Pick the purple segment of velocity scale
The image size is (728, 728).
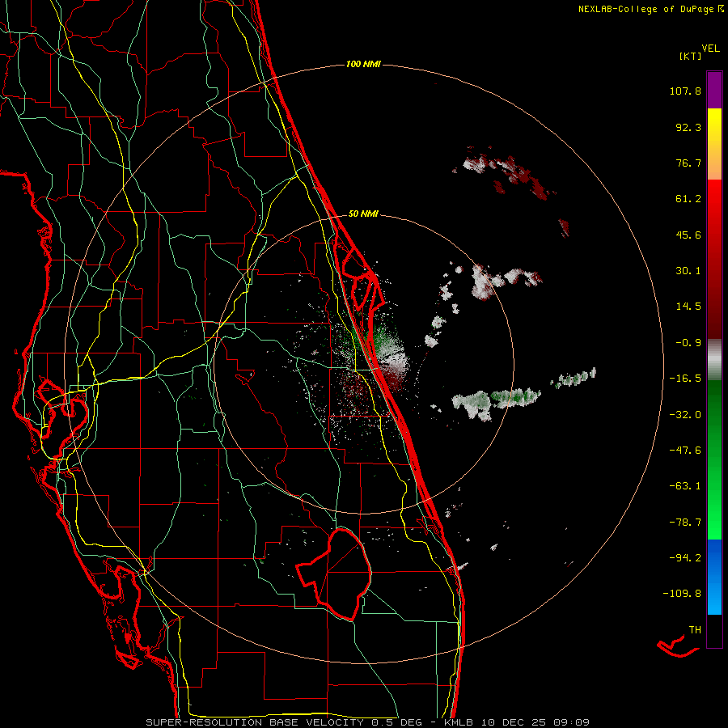[714, 90]
